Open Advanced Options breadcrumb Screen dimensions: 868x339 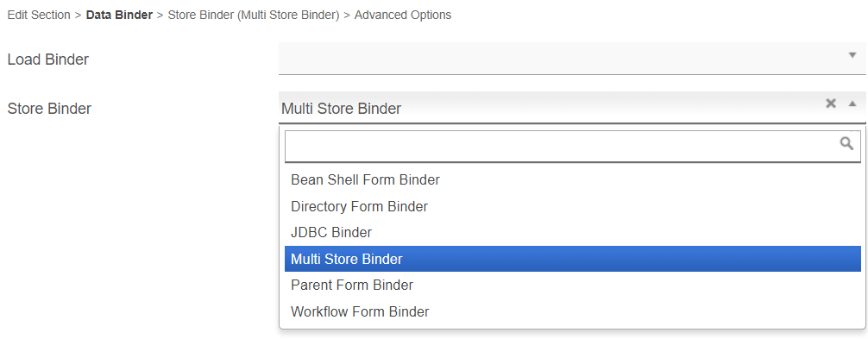[402, 15]
